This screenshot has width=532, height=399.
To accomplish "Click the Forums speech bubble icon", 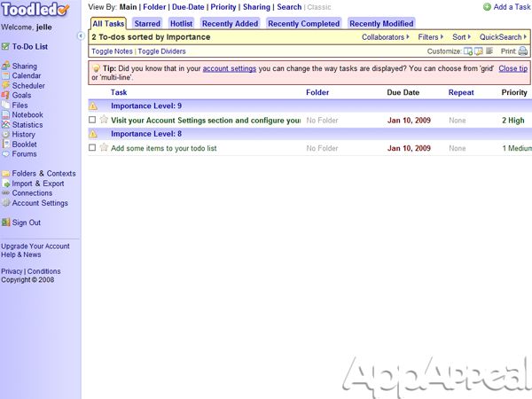I will coord(5,153).
